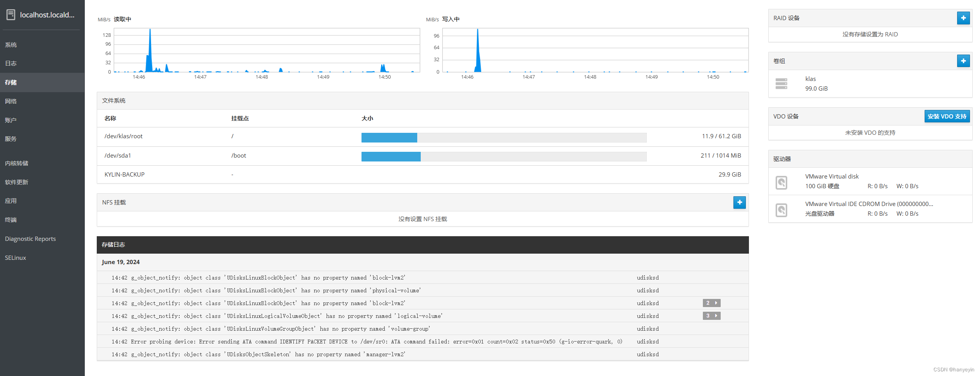Click the 存储日志 panel header
The image size is (980, 376).
click(423, 245)
